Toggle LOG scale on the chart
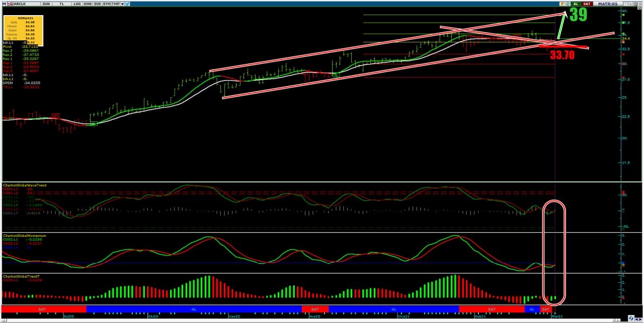This screenshot has height=323, width=644. click(x=76, y=4)
